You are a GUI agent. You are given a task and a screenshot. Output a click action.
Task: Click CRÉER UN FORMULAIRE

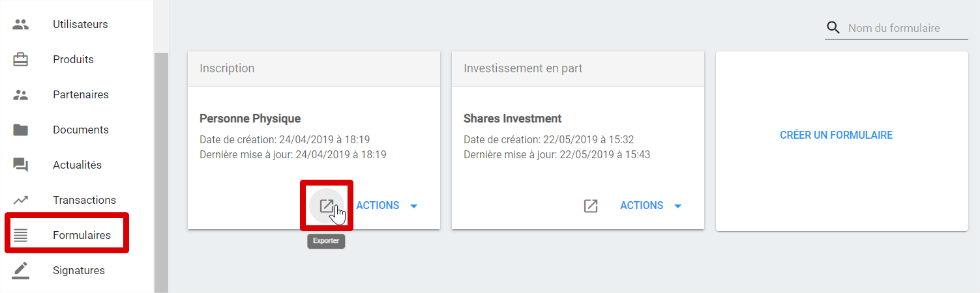tap(836, 135)
